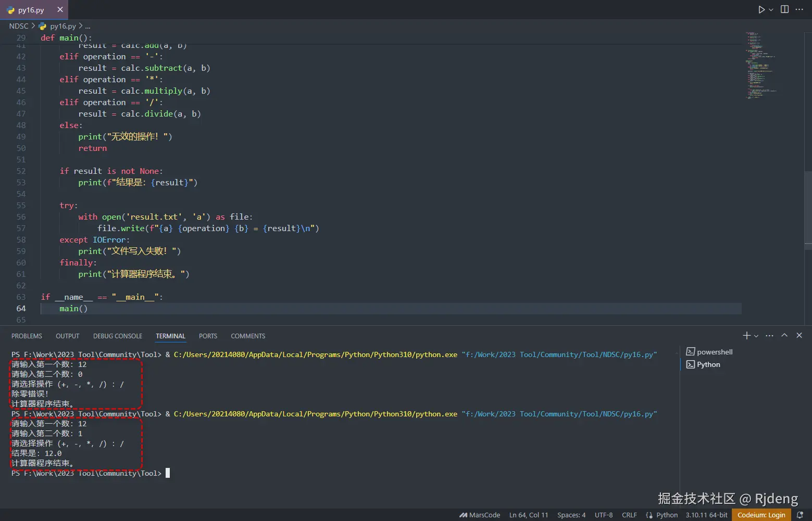Open MarsCode from the status bar

point(480,515)
